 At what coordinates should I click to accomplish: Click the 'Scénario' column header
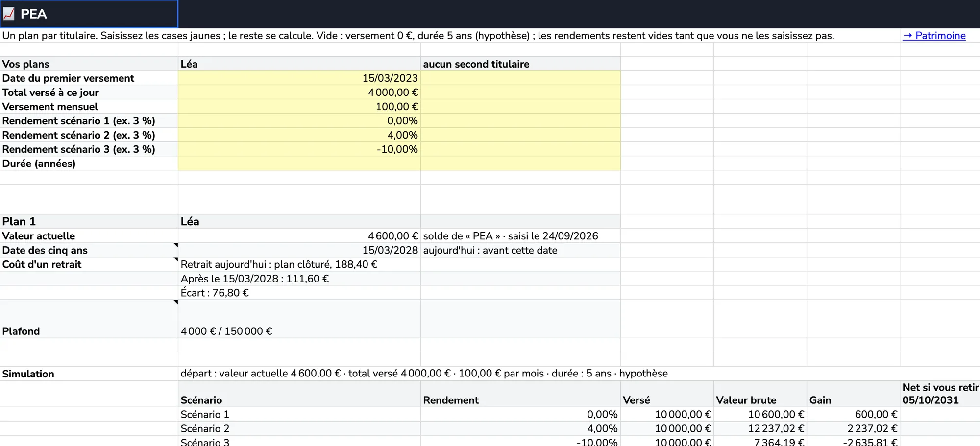[x=299, y=394]
